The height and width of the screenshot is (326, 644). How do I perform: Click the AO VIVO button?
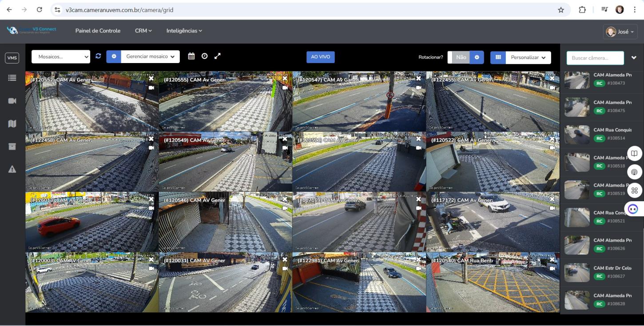320,57
